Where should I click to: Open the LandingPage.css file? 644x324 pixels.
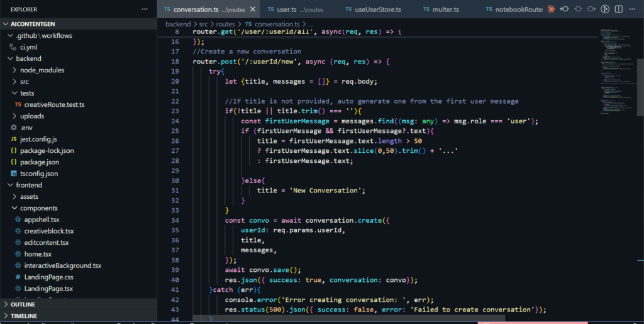[48, 277]
